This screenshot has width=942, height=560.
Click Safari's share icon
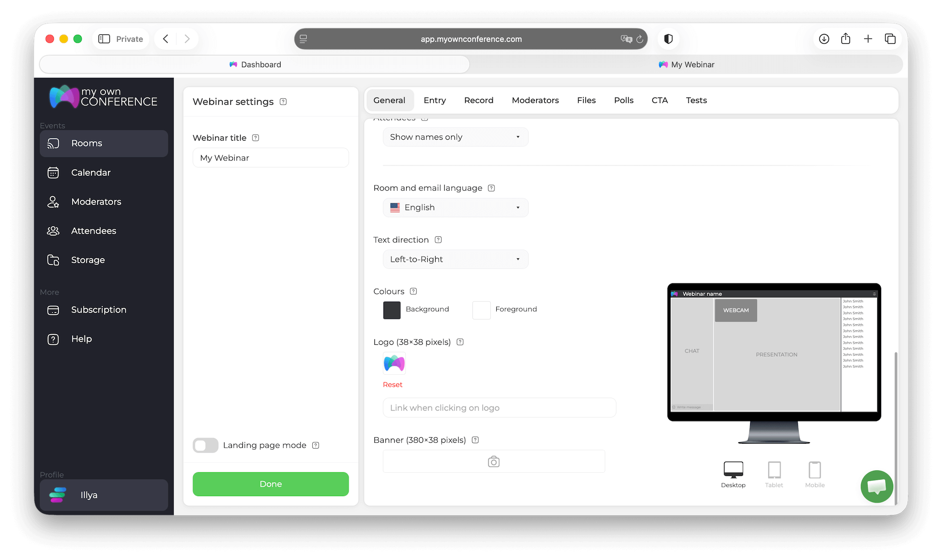[845, 39]
